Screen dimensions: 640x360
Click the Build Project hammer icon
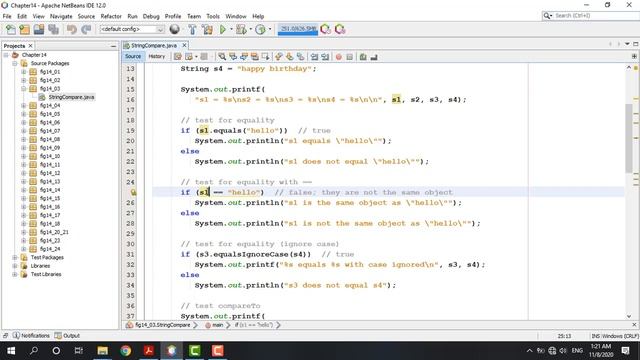click(x=192, y=29)
